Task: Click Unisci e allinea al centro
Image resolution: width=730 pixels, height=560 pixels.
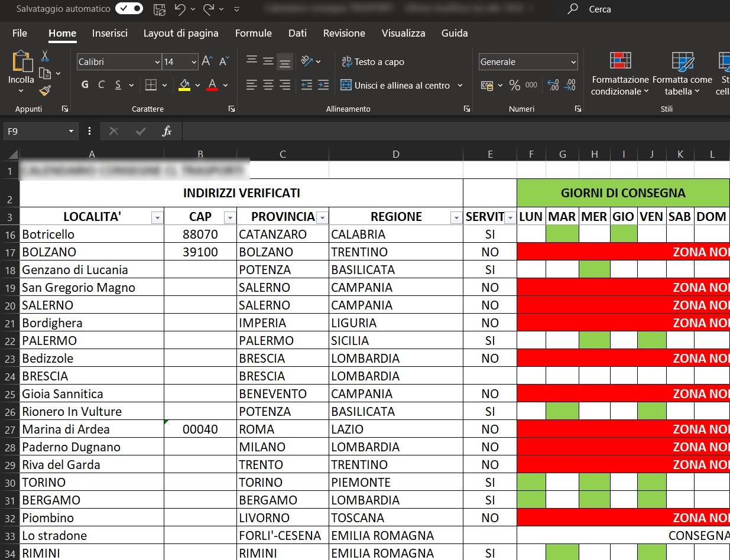Action: pos(395,85)
